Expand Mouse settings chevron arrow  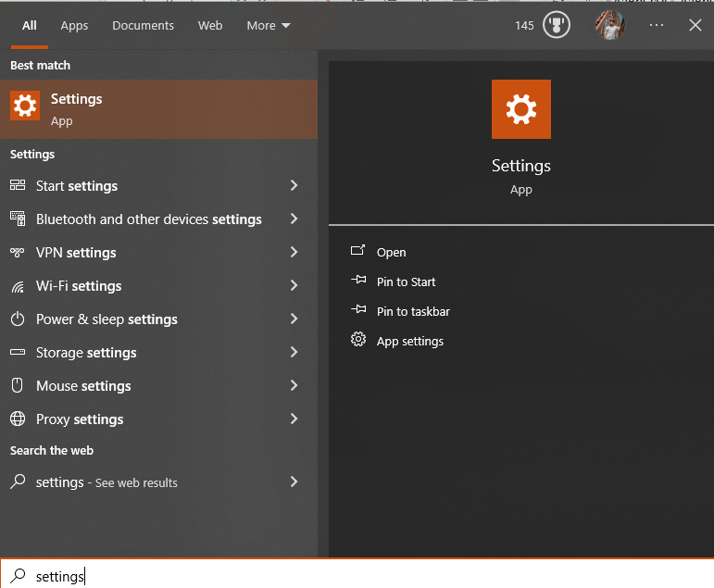294,385
